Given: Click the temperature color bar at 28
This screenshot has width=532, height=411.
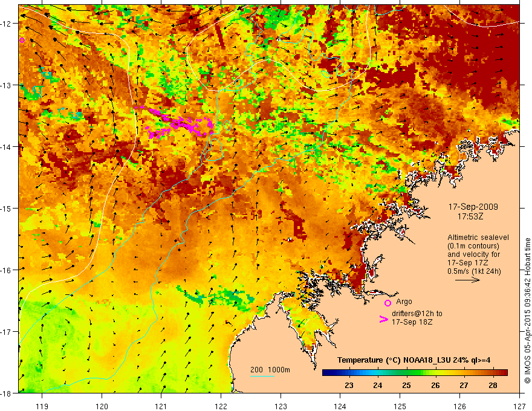Looking at the screenshot, I should pos(493,373).
